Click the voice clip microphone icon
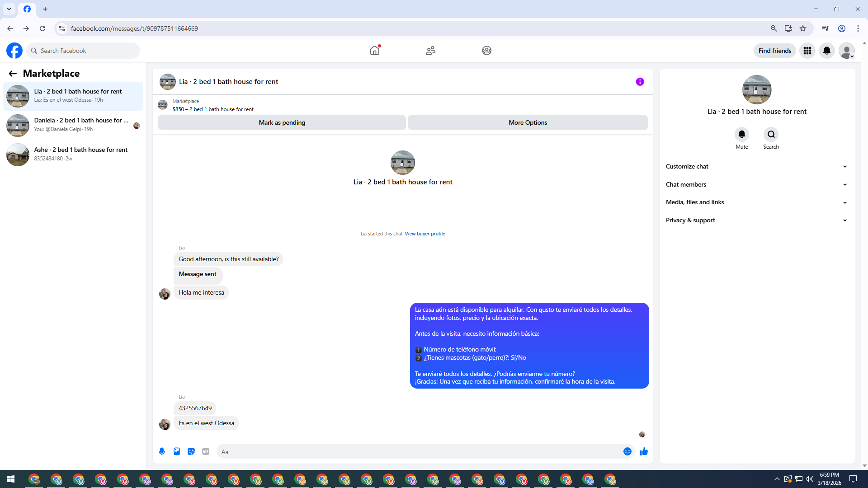Viewport: 868px width, 488px height. [x=162, y=451]
